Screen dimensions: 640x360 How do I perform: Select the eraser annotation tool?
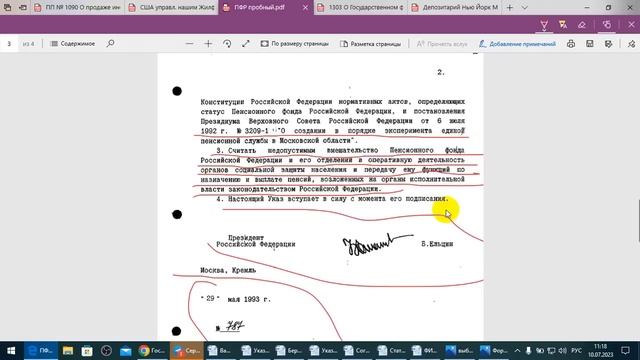[x=582, y=24]
